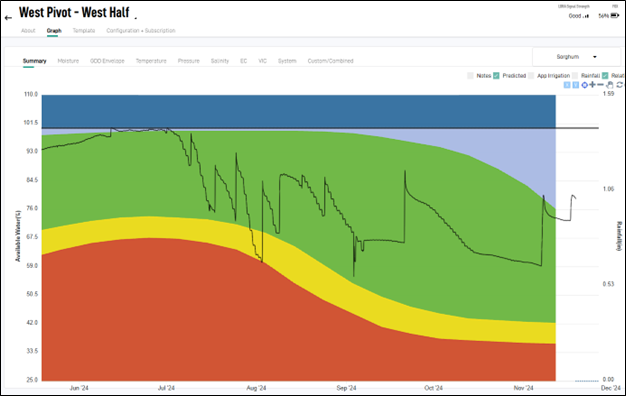Image resolution: width=626 pixels, height=396 pixels.
Task: Select the blue target zoom-select tool
Action: pos(584,85)
